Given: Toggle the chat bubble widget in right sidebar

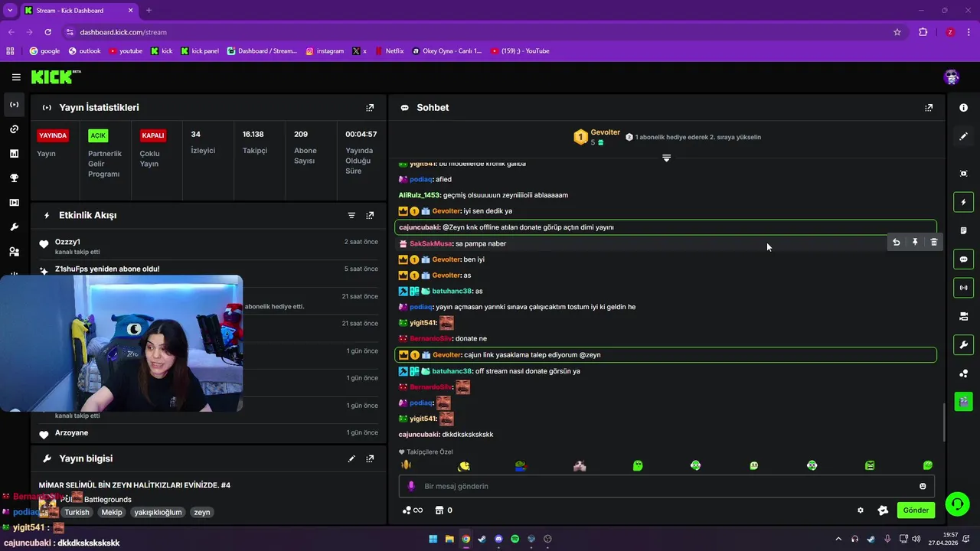Looking at the screenshot, I should pos(963,259).
